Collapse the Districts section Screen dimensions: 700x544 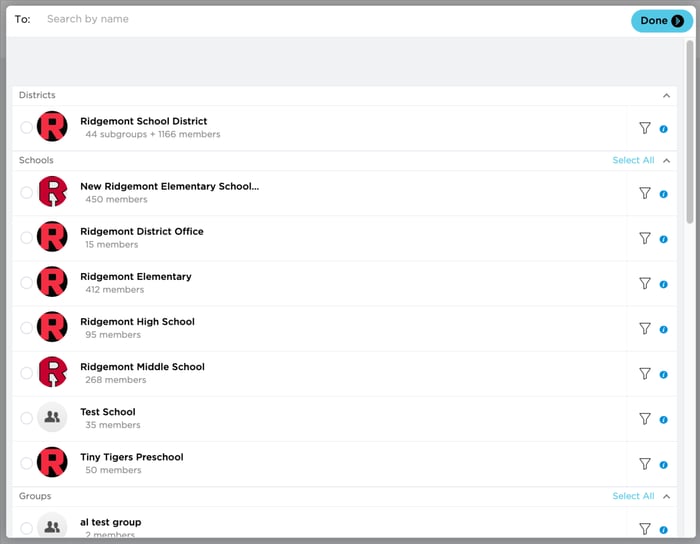[666, 96]
